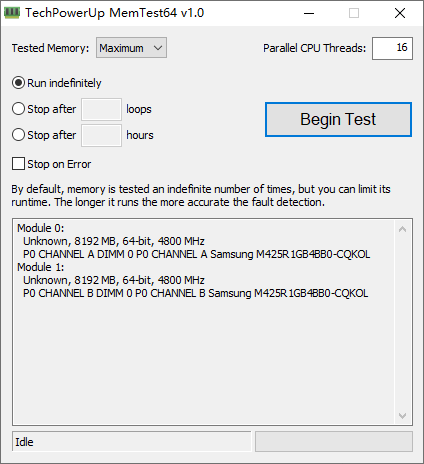Image resolution: width=424 pixels, height=464 pixels.
Task: Enable the Stop on Error checkbox
Action: click(x=18, y=164)
